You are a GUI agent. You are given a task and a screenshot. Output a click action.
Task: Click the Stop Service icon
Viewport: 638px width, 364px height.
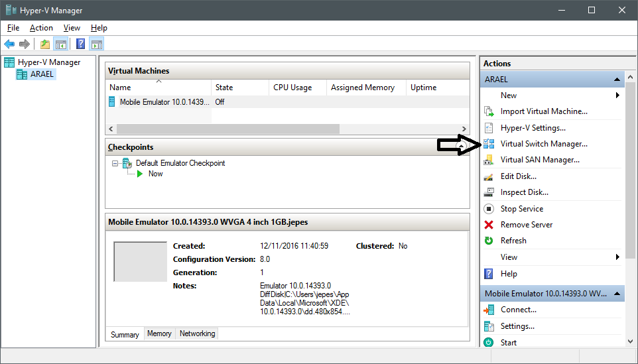click(489, 209)
